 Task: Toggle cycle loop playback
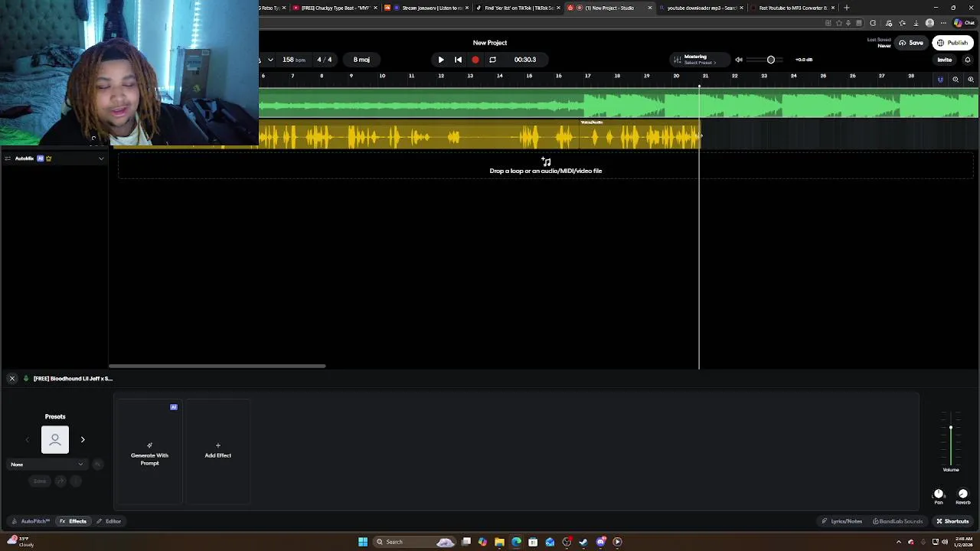[x=492, y=60]
